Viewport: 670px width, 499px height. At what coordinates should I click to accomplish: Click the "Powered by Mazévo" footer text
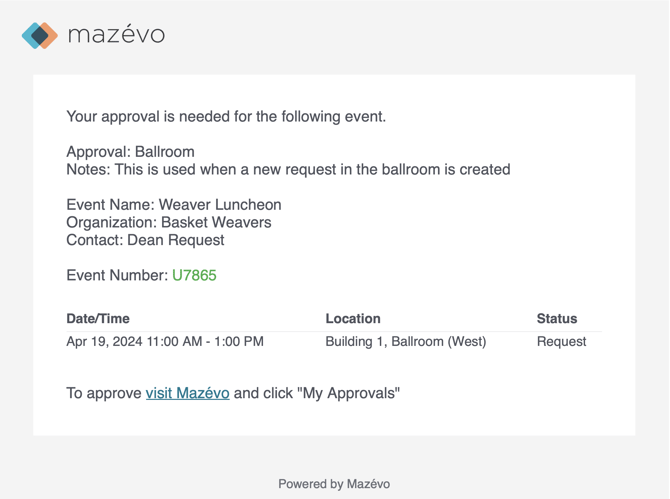coord(334,484)
